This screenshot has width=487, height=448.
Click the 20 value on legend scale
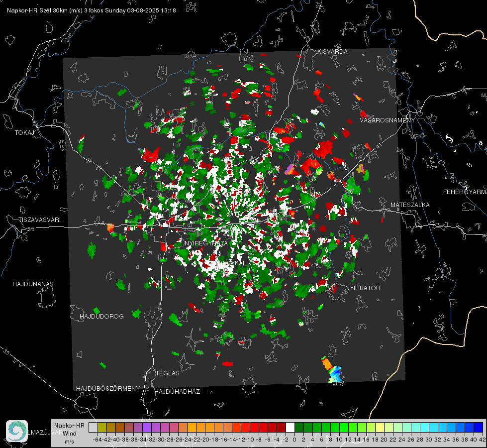384,440
